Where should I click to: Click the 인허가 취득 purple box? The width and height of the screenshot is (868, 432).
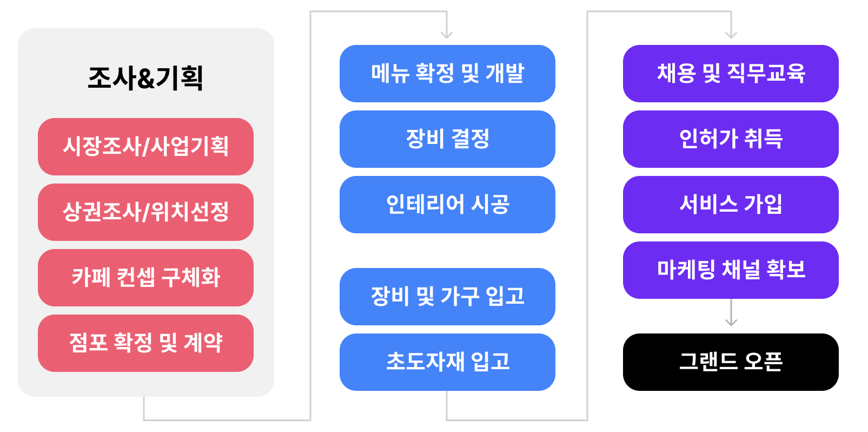pos(731,139)
